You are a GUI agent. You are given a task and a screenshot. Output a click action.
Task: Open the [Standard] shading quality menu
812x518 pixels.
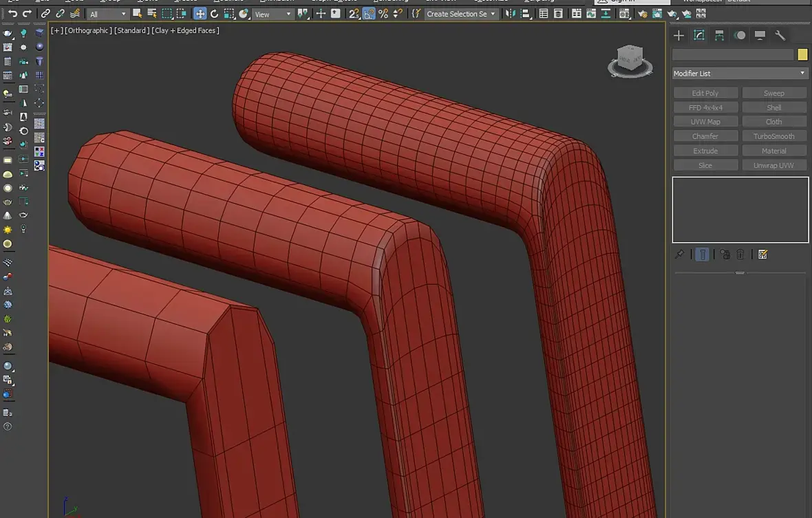coord(131,30)
